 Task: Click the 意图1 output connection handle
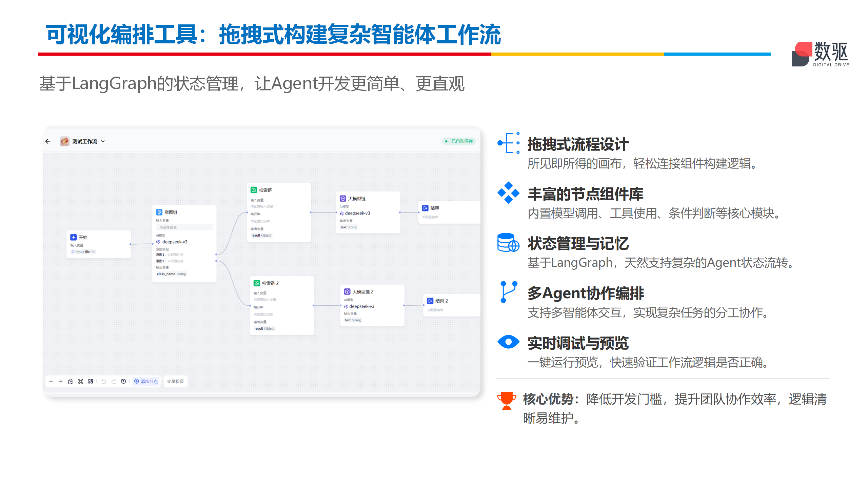(x=216, y=255)
